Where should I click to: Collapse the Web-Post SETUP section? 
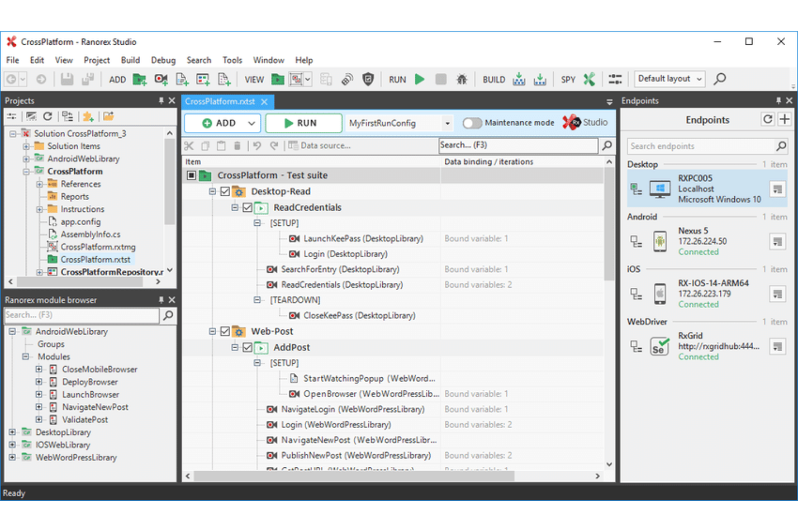(257, 363)
